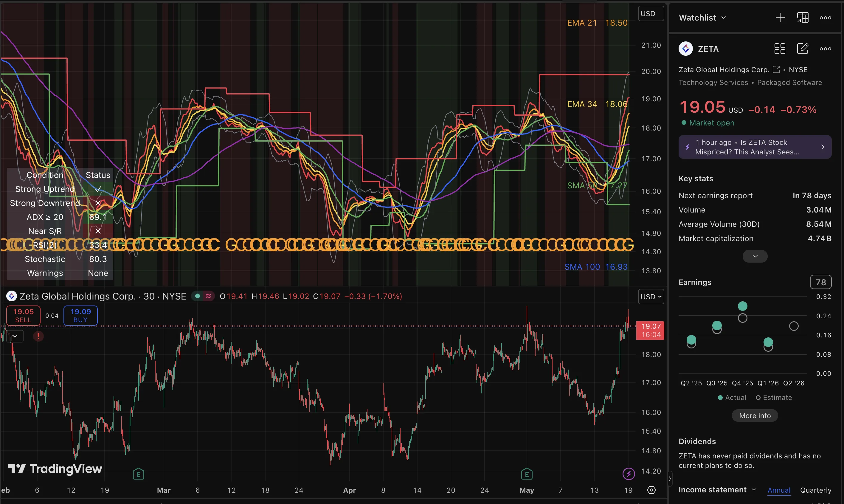Click the RSI(2) value 33.4
This screenshot has height=504, width=844.
point(98,245)
